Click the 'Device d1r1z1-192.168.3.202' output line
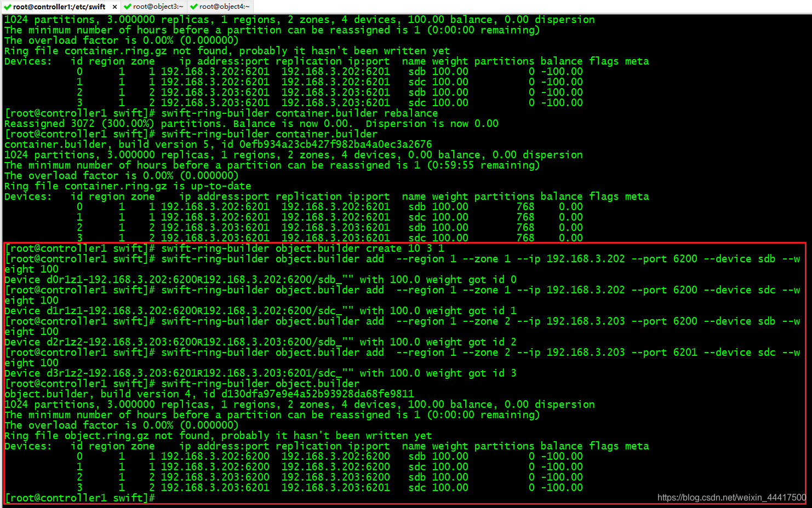The width and height of the screenshot is (812, 508). 260,311
